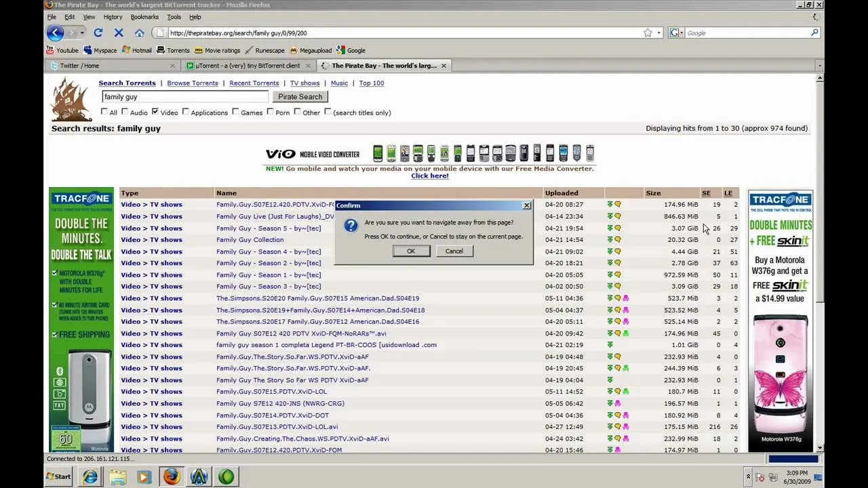Open the Runescape bookmark
Screen dimensions: 868x488
pos(264,50)
